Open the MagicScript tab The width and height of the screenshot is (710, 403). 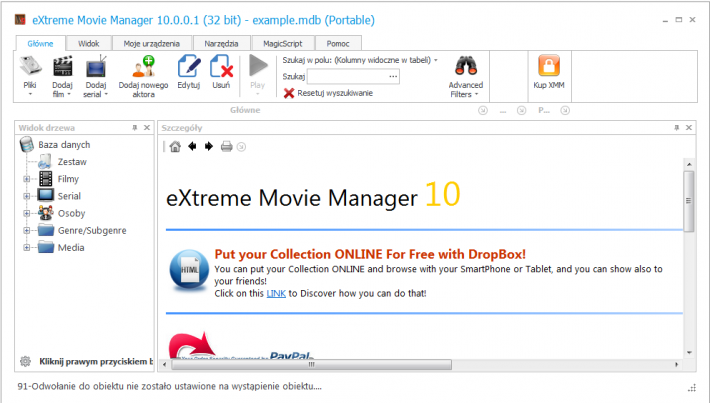pyautogui.click(x=283, y=43)
